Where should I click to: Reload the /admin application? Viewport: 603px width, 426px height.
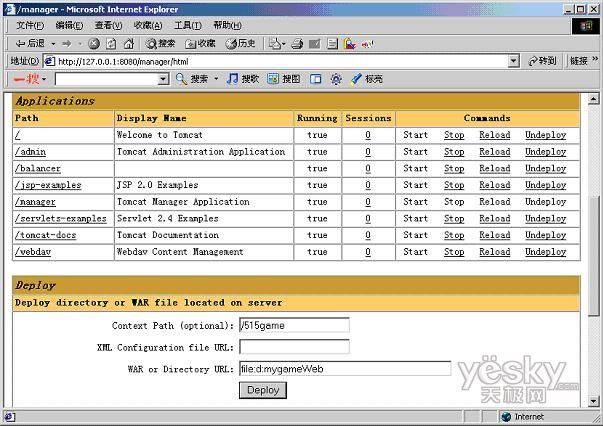(494, 152)
